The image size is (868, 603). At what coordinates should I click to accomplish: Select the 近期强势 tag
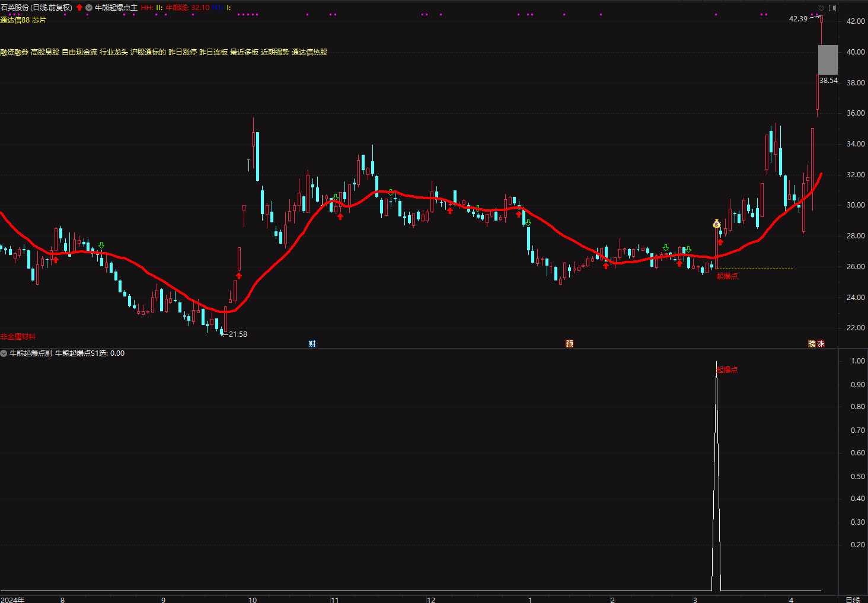coord(275,52)
